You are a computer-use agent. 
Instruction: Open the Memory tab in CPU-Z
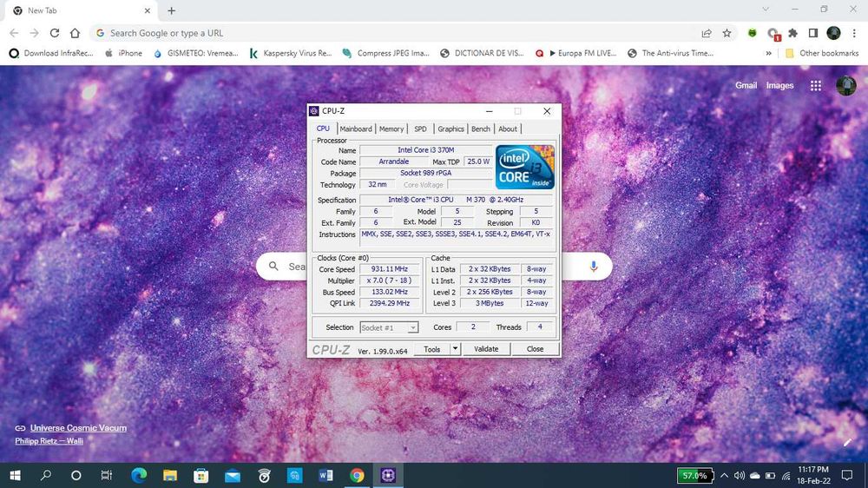point(391,129)
